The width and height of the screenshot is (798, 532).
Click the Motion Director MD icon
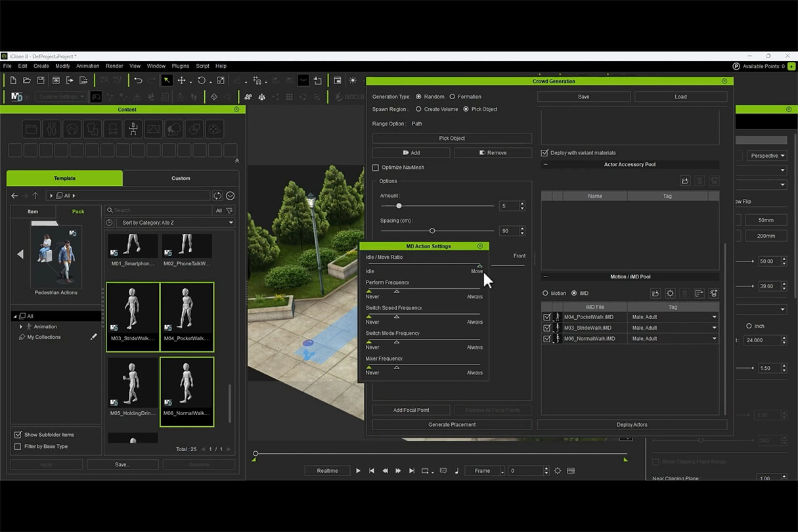point(16,97)
